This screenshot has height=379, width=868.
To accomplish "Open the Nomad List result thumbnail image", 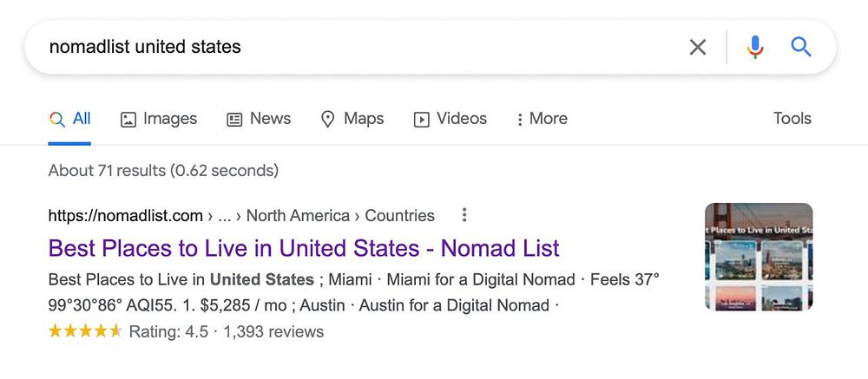I will click(759, 257).
